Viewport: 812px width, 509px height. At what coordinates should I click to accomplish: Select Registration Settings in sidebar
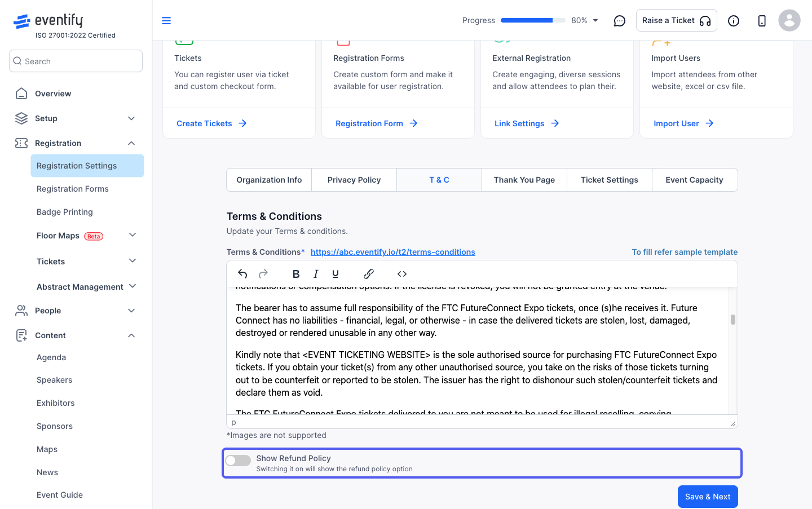pyautogui.click(x=87, y=166)
